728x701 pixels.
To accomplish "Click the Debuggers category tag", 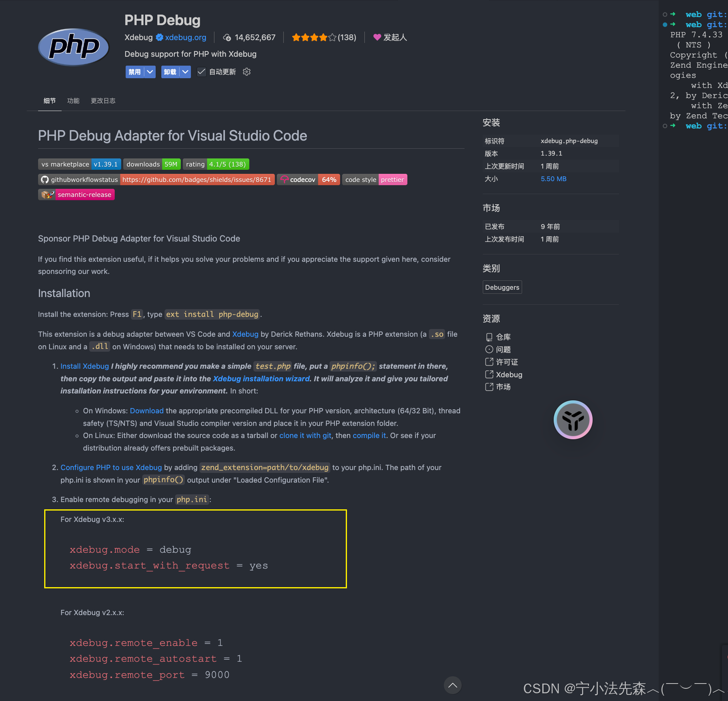I will pyautogui.click(x=502, y=287).
